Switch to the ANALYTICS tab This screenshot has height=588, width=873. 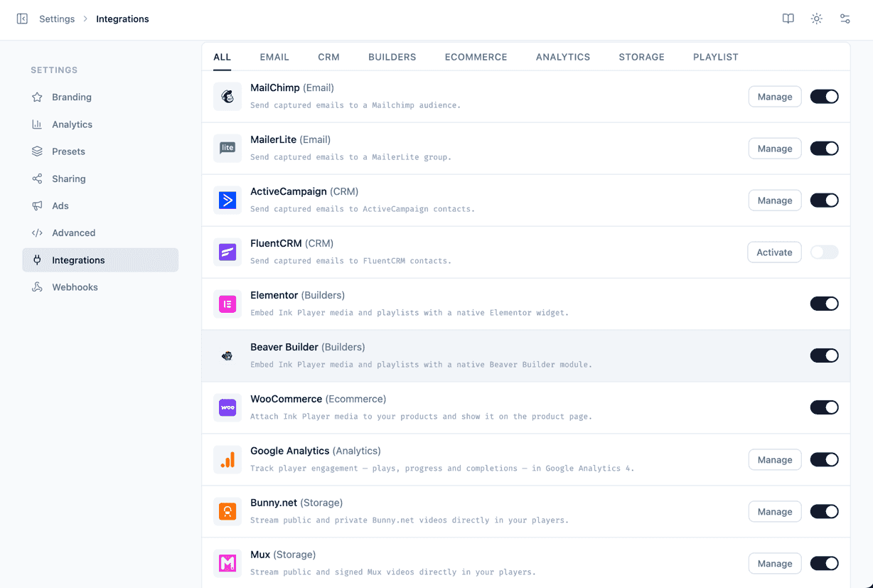click(x=563, y=57)
